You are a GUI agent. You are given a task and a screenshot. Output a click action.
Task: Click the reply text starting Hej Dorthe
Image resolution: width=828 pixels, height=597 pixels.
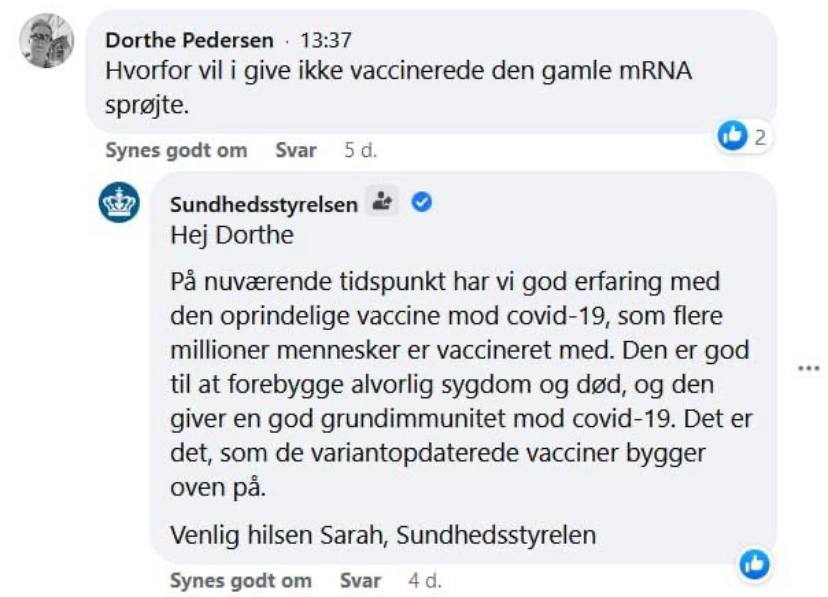[232, 235]
